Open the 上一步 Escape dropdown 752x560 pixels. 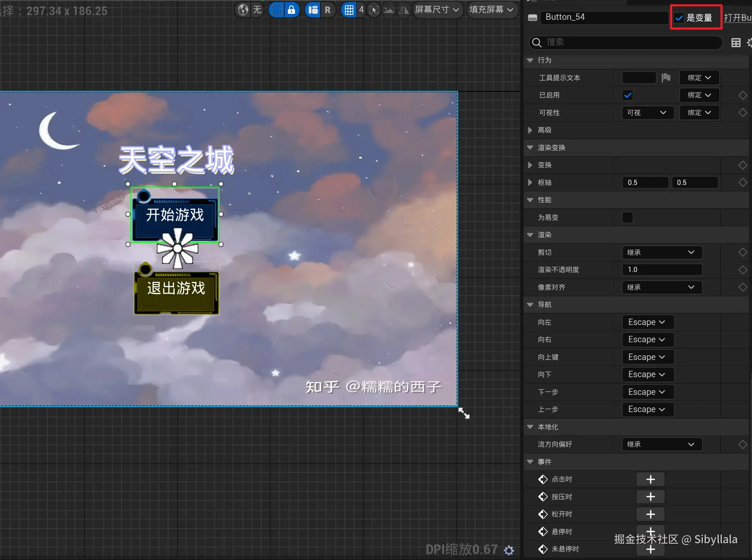(648, 409)
